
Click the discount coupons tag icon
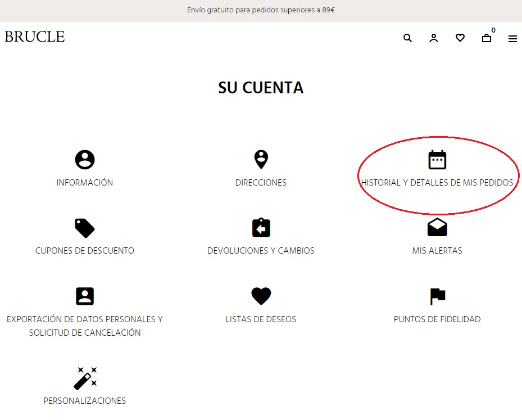click(x=85, y=228)
